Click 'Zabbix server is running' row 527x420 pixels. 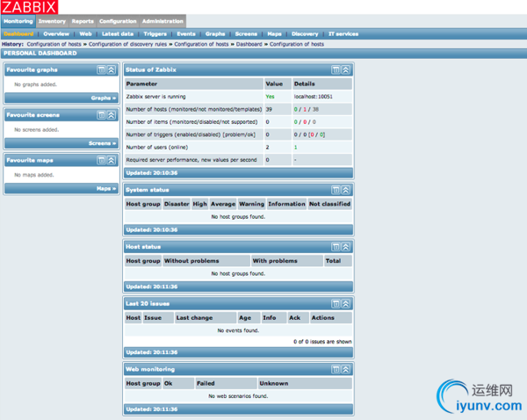click(x=238, y=97)
